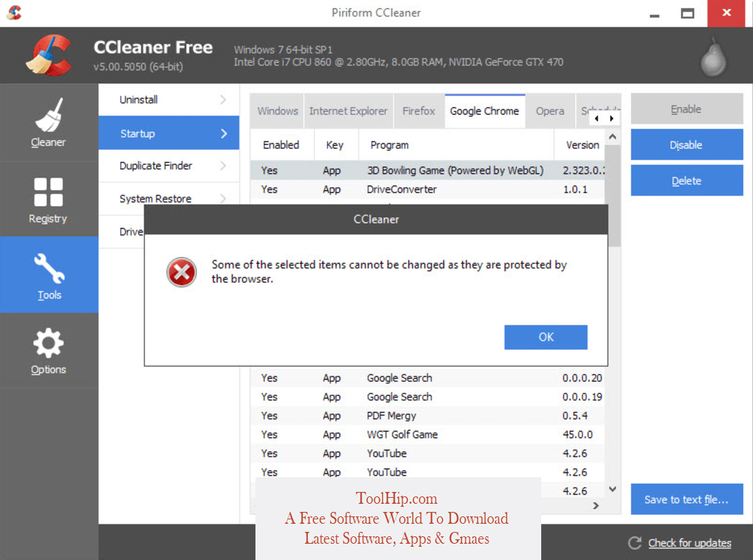
Task: Click the CCleaner broom logo in header
Action: click(49, 55)
